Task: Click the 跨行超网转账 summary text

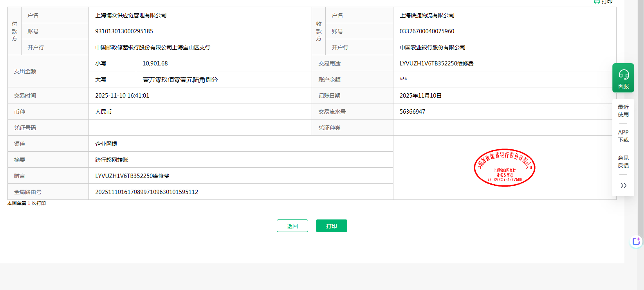Action: click(x=112, y=160)
